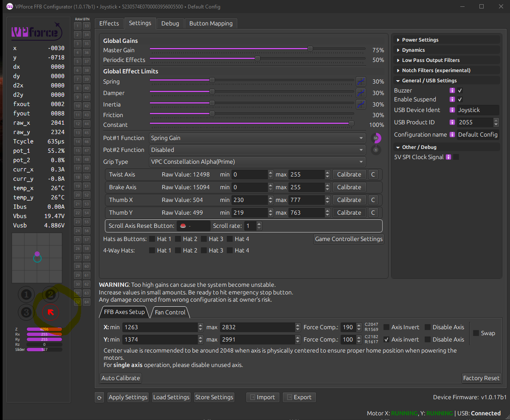Click the Inertia curve icon button
The image size is (510, 420).
(x=361, y=104)
